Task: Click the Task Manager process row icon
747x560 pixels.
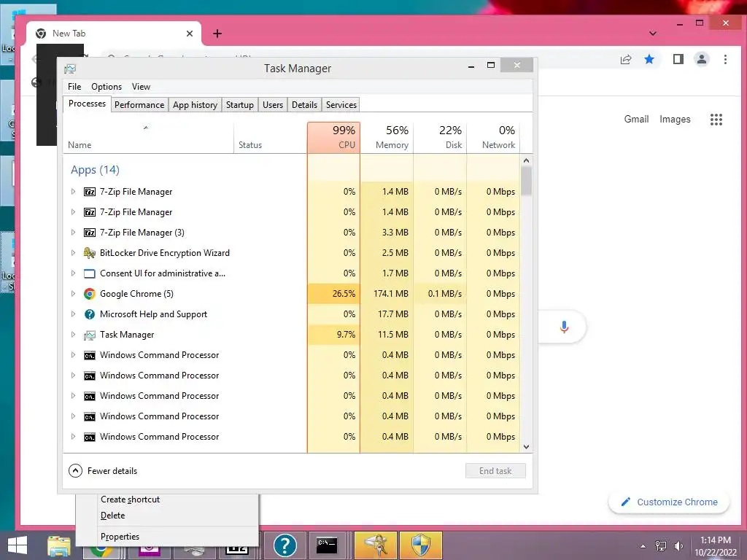Action: (x=90, y=335)
